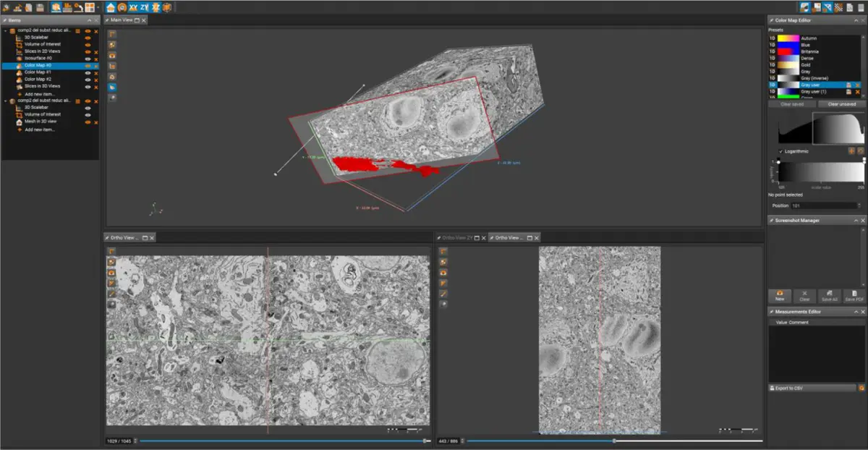
Task: Collapse the second comp2 dataset tree
Action: tap(5, 101)
